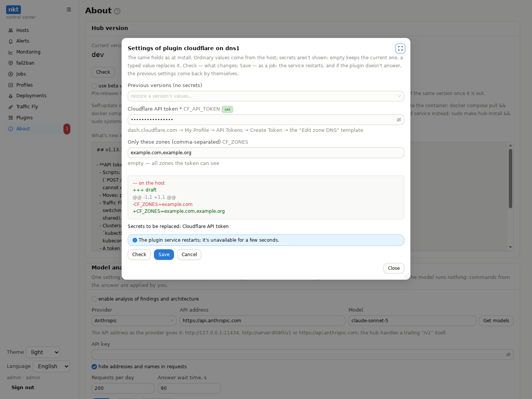The width and height of the screenshot is (532, 399).
Task: Open the Language dropdown
Action: pyautogui.click(x=51, y=366)
